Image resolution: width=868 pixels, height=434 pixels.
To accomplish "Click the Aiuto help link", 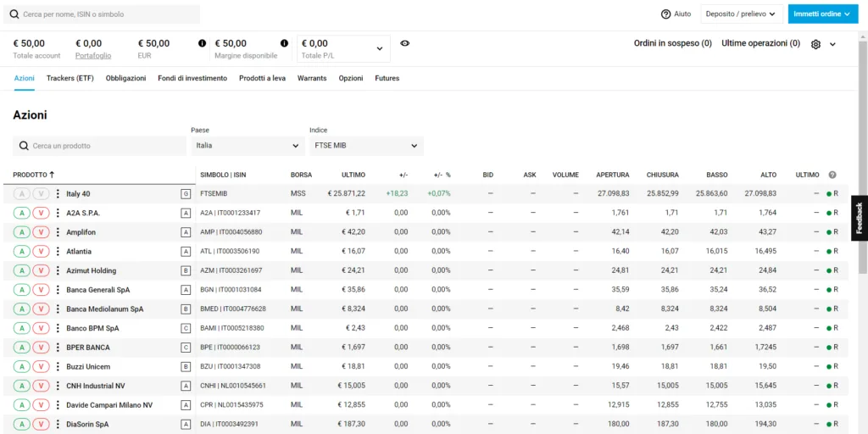I will point(682,14).
